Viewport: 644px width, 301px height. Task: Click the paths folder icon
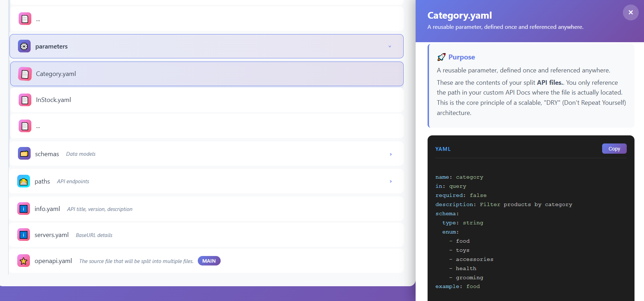(x=24, y=181)
